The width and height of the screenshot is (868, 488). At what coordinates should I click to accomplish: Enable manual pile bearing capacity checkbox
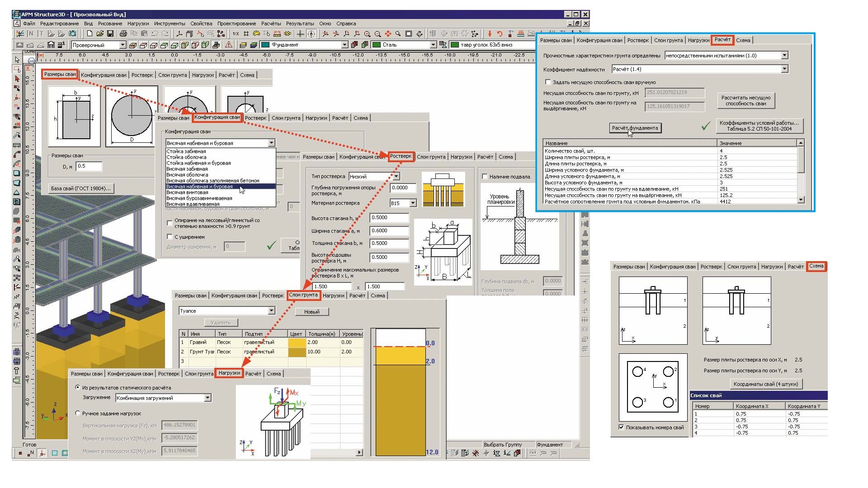[x=548, y=82]
